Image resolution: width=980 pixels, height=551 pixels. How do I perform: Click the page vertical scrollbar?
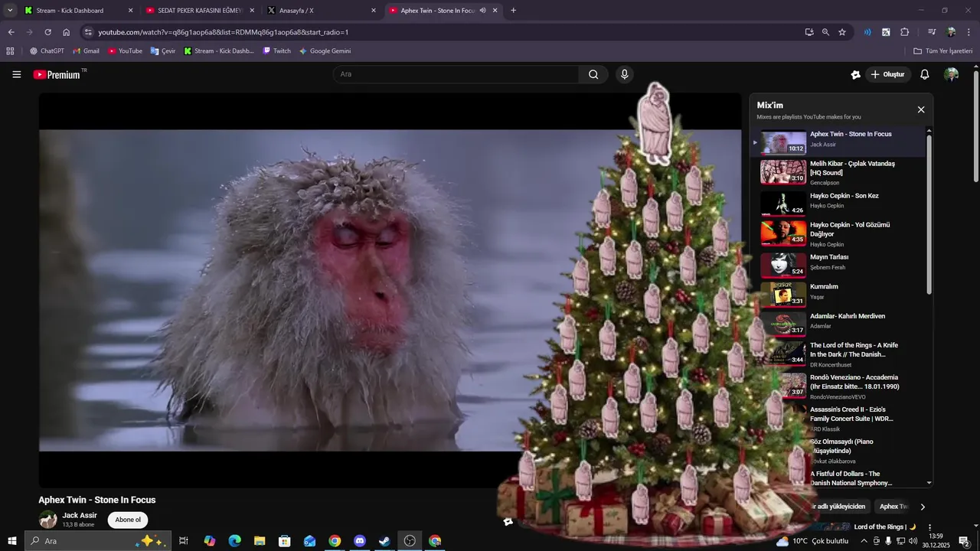[975, 126]
